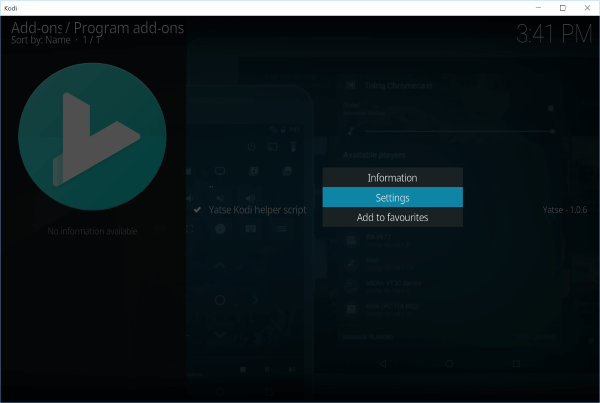Open Information from the context menu
600x403 pixels.
click(392, 178)
